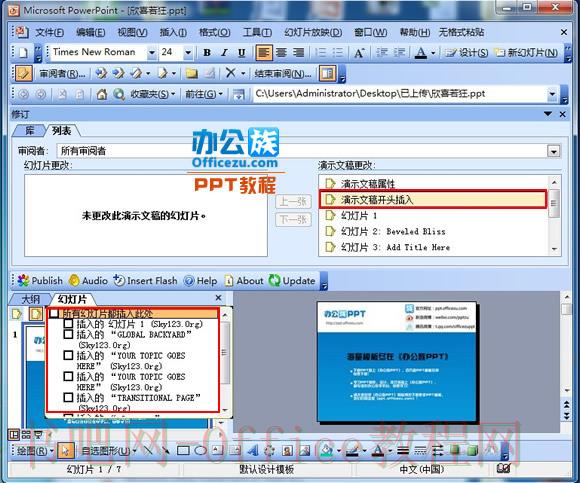Click the file path address field
The height and width of the screenshot is (483, 580).
[x=399, y=95]
